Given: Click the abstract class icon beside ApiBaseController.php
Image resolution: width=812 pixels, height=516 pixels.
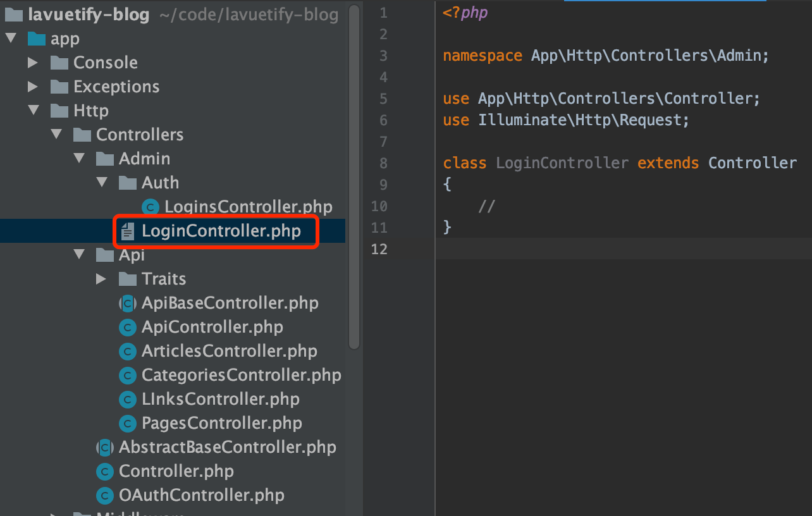Looking at the screenshot, I should coord(128,303).
